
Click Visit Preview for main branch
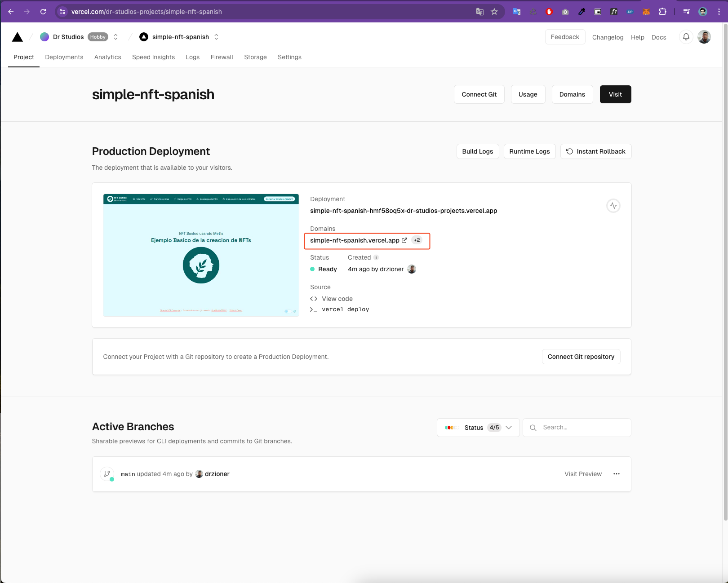583,474
